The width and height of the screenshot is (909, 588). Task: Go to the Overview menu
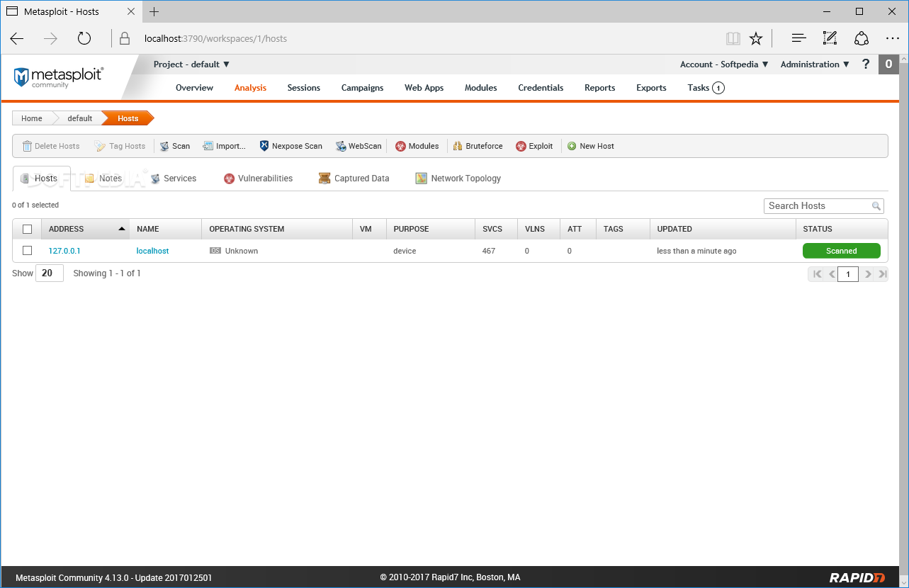tap(194, 88)
